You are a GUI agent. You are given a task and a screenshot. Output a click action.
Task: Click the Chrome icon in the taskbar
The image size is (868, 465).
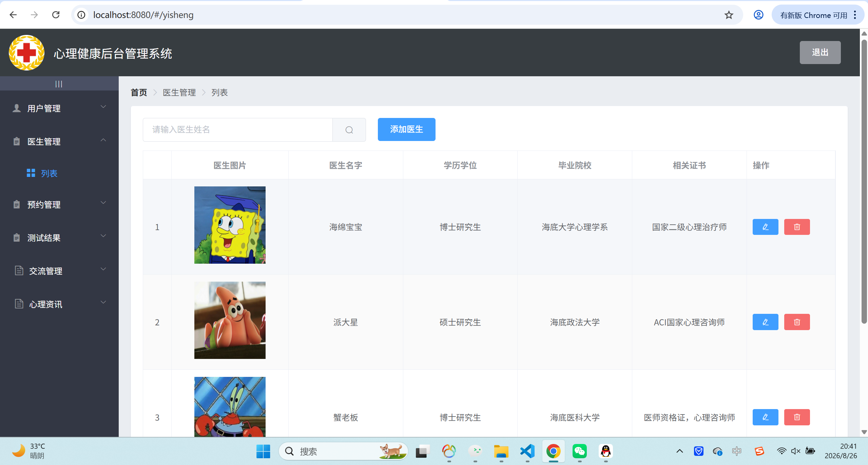click(553, 451)
